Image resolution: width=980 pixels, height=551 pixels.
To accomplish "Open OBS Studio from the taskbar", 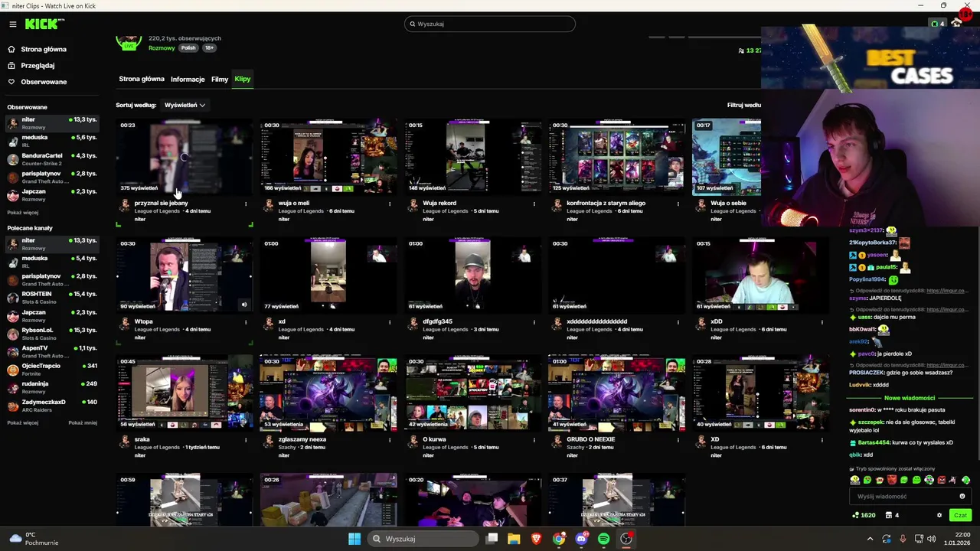I will tap(626, 539).
